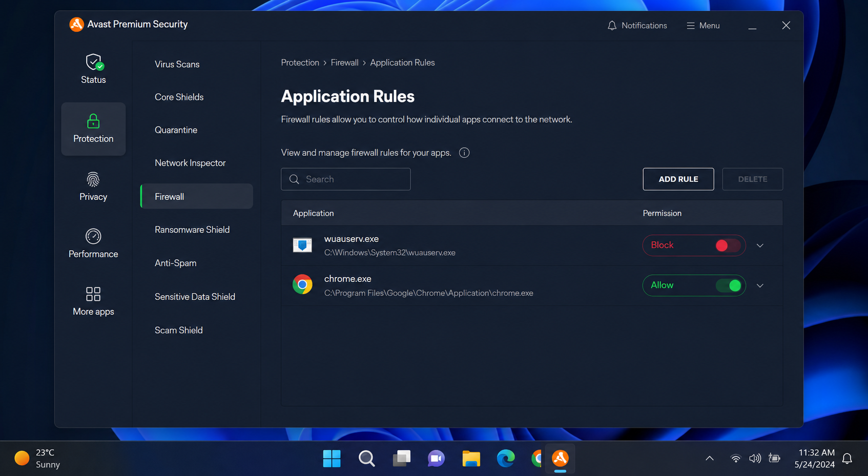
Task: Click the Permission column header
Action: (x=662, y=213)
